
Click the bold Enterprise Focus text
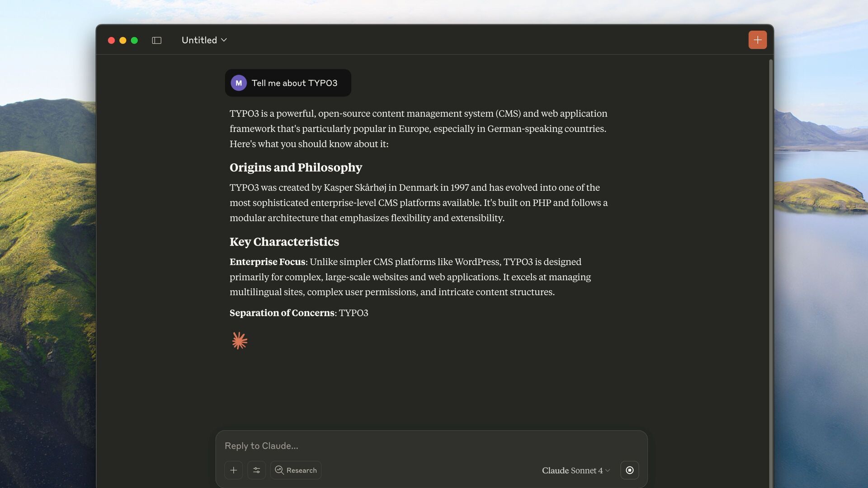coord(267,262)
